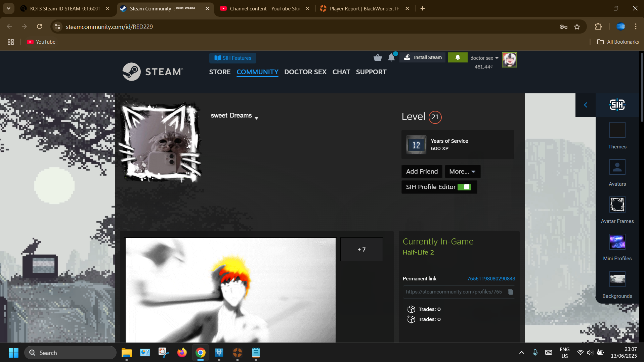Screen dimensions: 644x362
Task: Bookmark this page with the star icon
Action: pyautogui.click(x=577, y=27)
